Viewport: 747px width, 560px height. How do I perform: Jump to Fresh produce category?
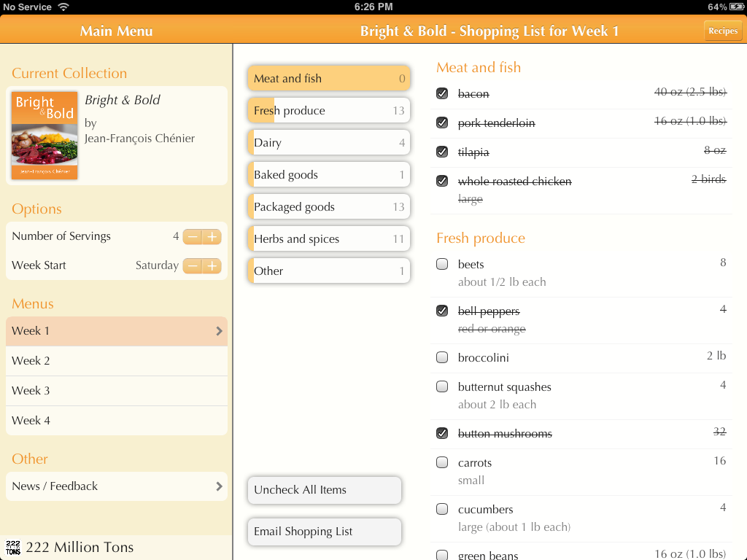coord(328,111)
